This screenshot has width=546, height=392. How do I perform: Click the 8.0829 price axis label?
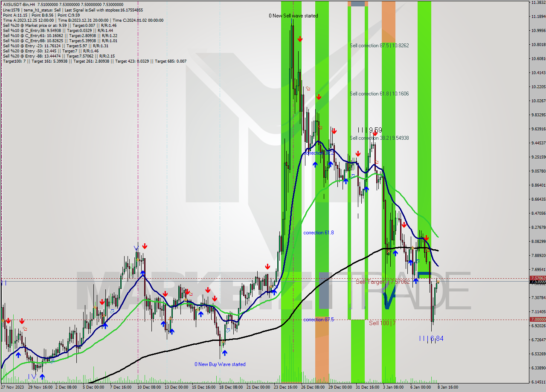[538, 242]
